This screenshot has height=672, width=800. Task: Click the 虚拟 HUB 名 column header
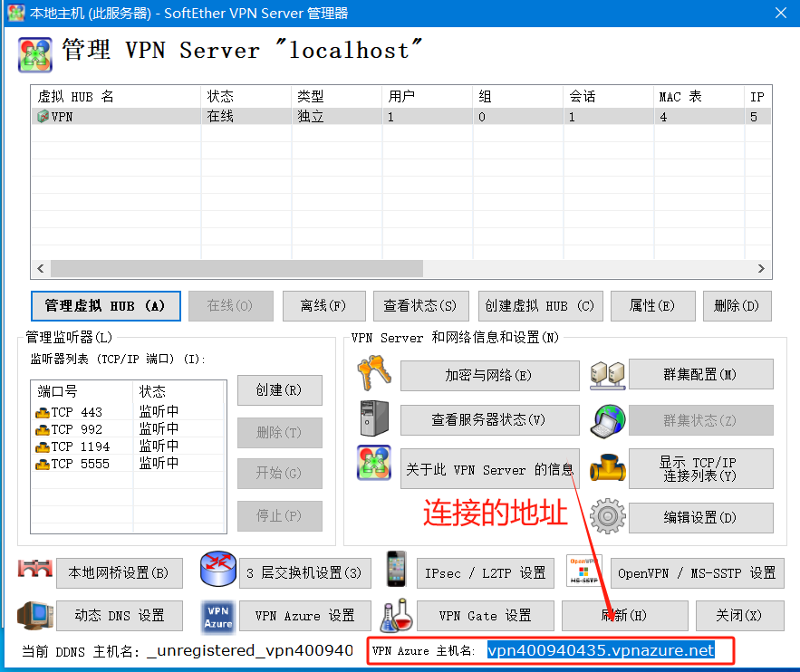(116, 96)
